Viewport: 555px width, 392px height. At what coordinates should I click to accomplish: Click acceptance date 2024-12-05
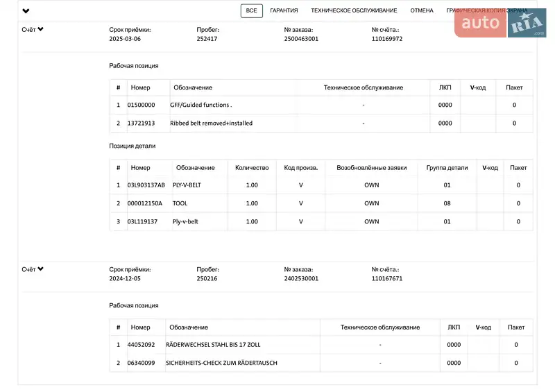click(125, 278)
